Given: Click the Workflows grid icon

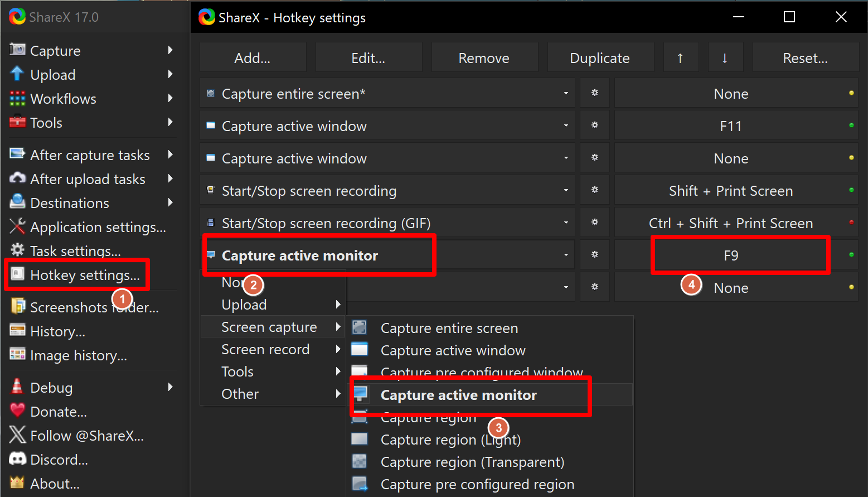Looking at the screenshot, I should point(17,98).
